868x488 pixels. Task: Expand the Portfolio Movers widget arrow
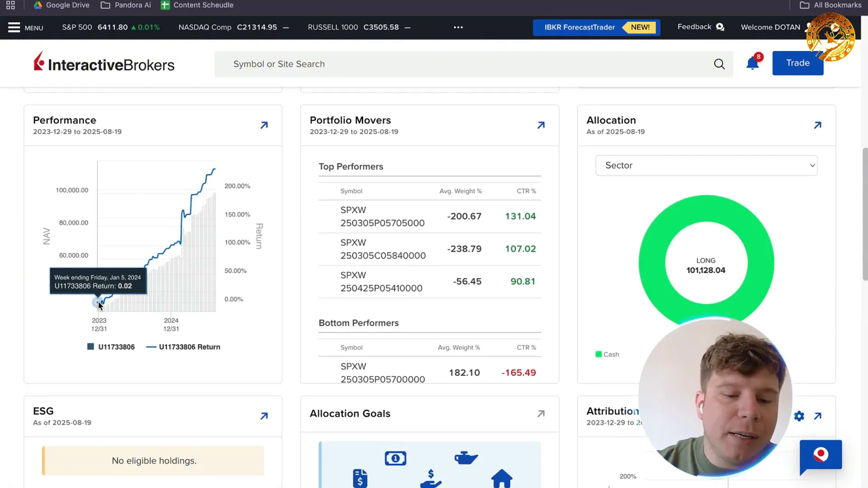541,125
